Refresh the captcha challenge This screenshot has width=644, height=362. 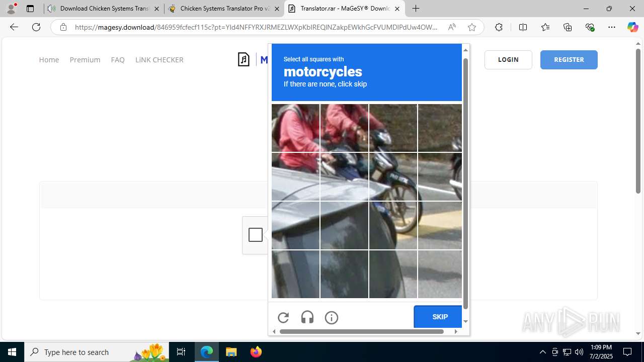tap(283, 317)
